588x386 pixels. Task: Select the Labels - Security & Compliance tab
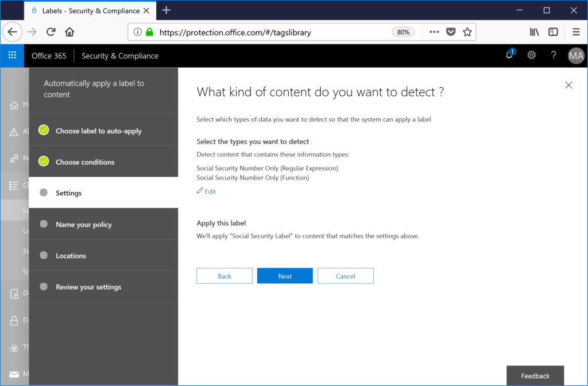tap(89, 10)
